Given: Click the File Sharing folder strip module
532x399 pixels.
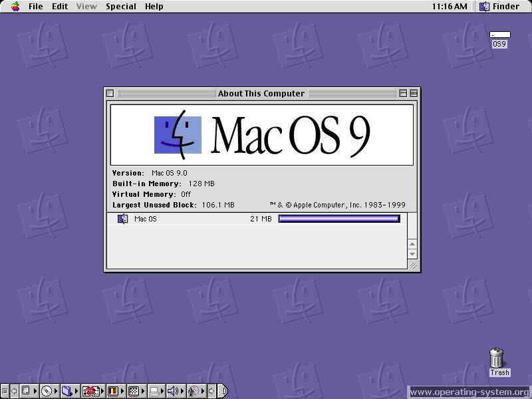Looking at the screenshot, I should tap(67, 391).
